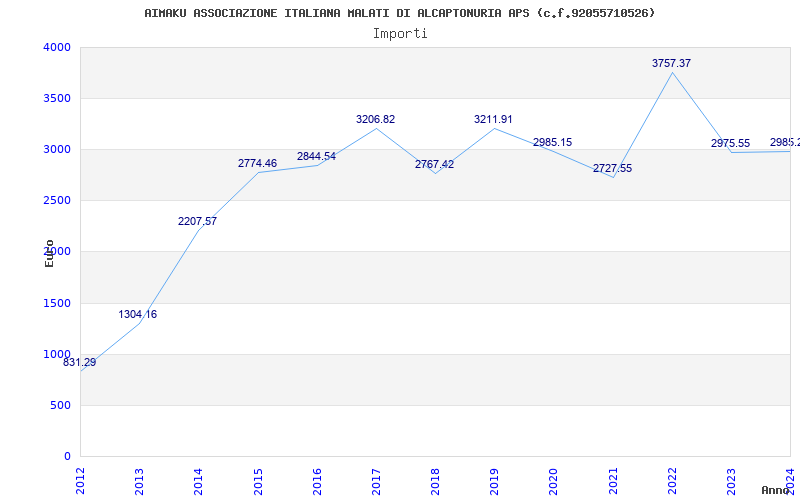The image size is (800, 500).
Task: Select the 2767.42 data label
Action: point(434,164)
